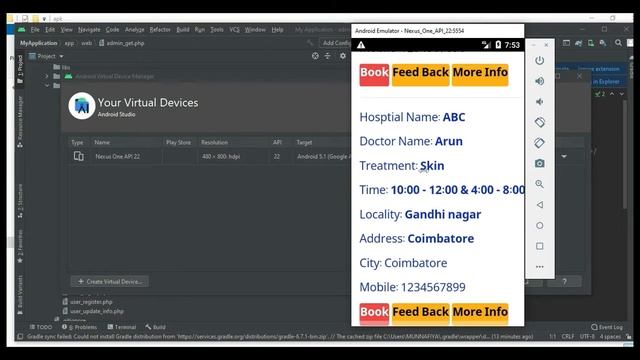
Task: Open the Analyze menu
Action: click(x=135, y=30)
